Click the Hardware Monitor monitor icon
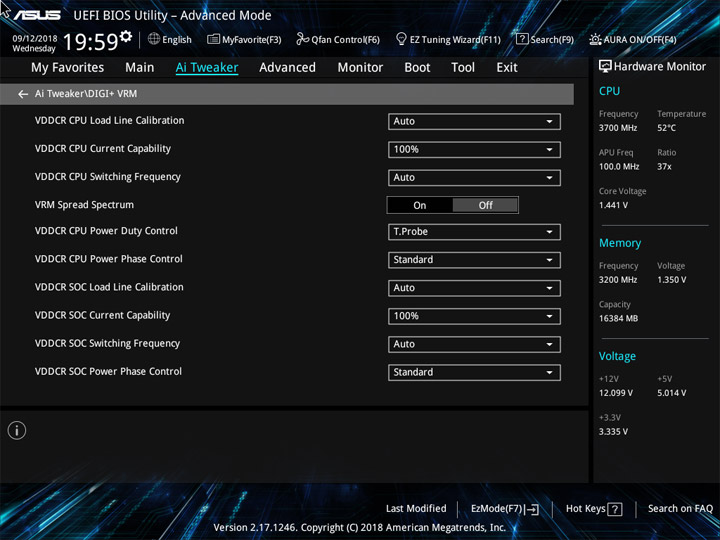The width and height of the screenshot is (720, 540). (x=605, y=66)
